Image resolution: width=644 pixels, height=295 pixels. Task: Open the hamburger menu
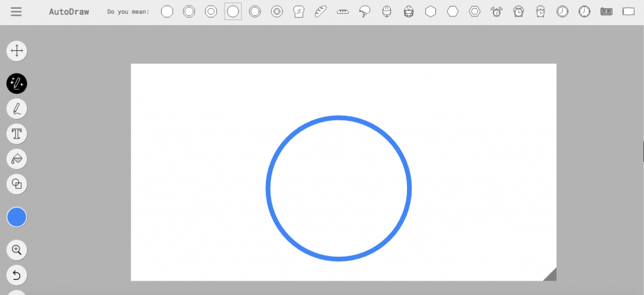pyautogui.click(x=16, y=11)
